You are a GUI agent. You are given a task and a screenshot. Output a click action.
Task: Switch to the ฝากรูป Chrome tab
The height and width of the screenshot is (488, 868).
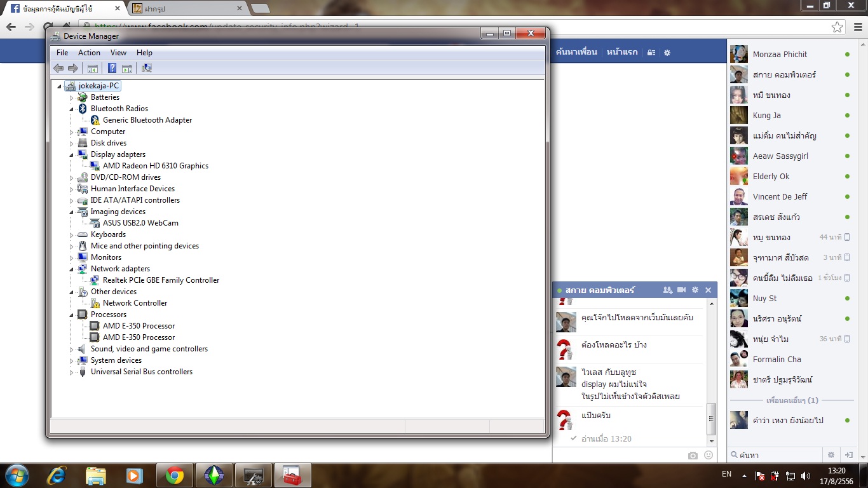tap(187, 8)
